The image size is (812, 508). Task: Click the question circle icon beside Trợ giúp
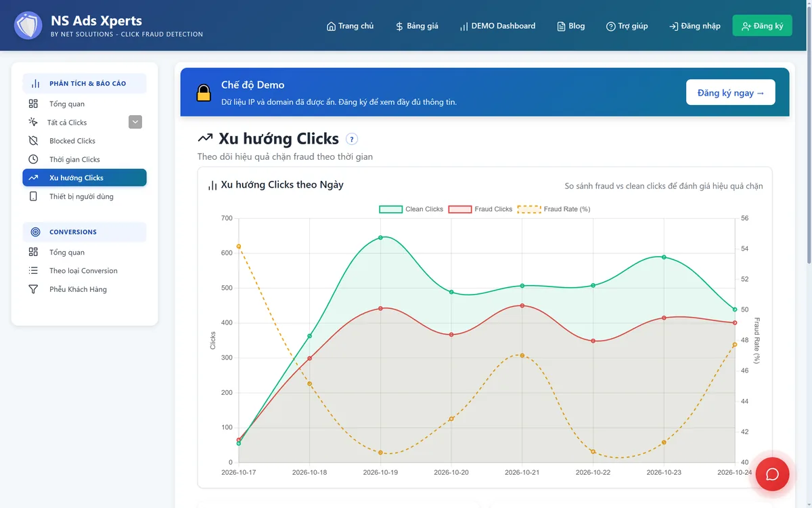[610, 26]
